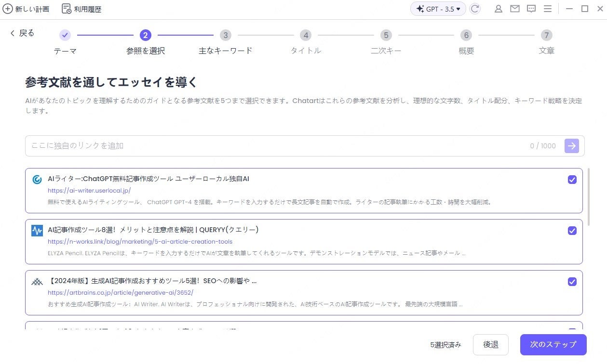Submit custom link with arrow button
Screen dimensions: 607x364
coord(572,146)
